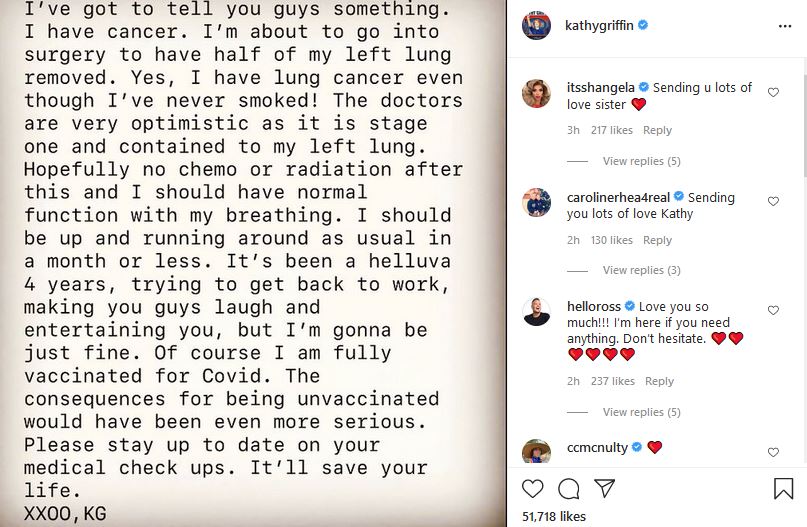807x527 pixels.
Task: View the 51,718 likes list
Action: pos(554,516)
